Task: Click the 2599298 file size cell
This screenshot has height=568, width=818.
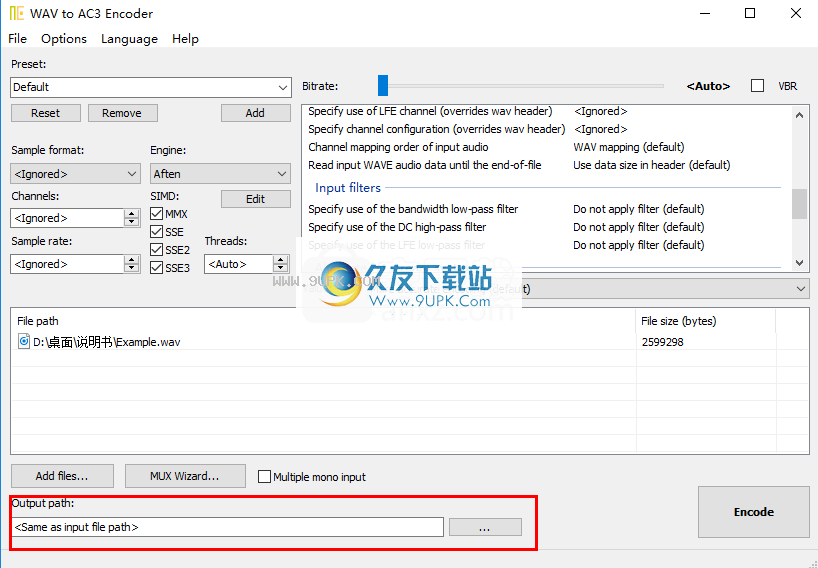Action: click(x=663, y=342)
